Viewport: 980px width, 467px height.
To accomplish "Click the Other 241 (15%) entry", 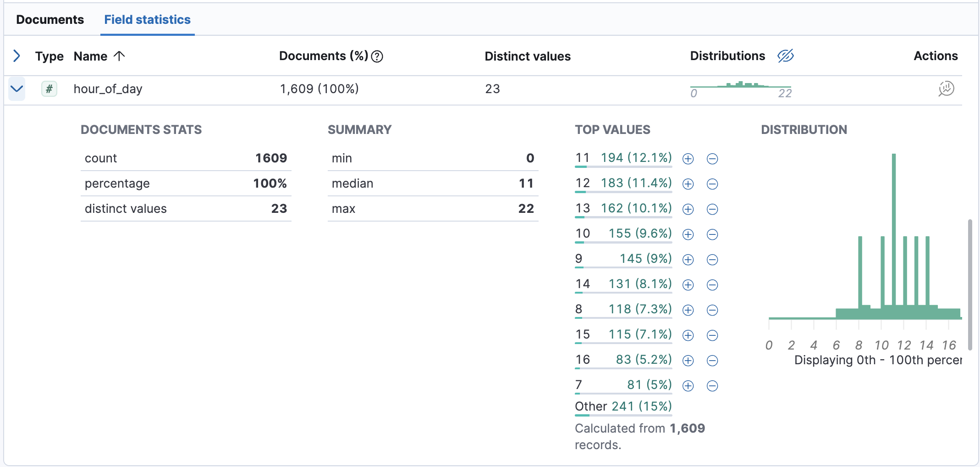I will 622,406.
